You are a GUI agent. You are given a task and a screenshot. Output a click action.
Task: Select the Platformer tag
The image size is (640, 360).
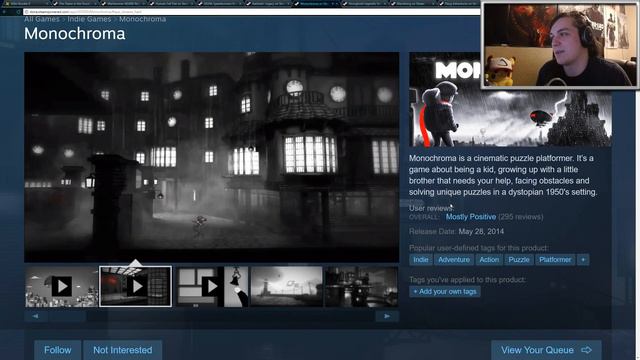(x=555, y=260)
